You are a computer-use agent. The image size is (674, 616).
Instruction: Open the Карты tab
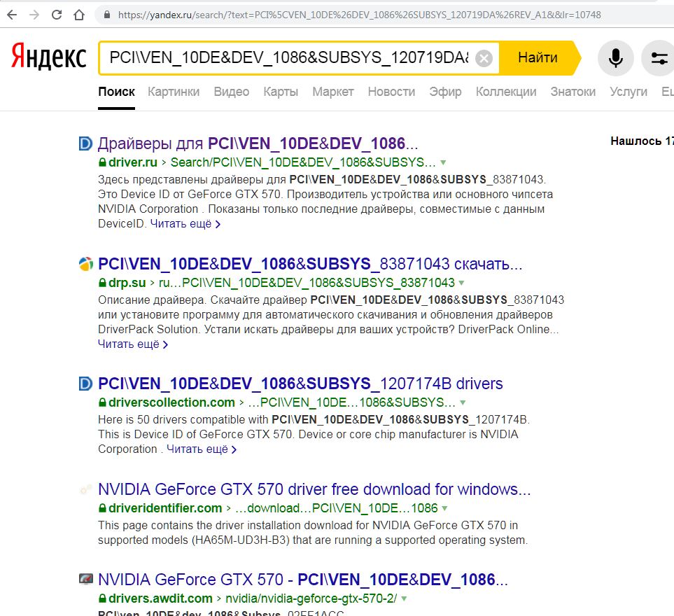click(x=281, y=92)
